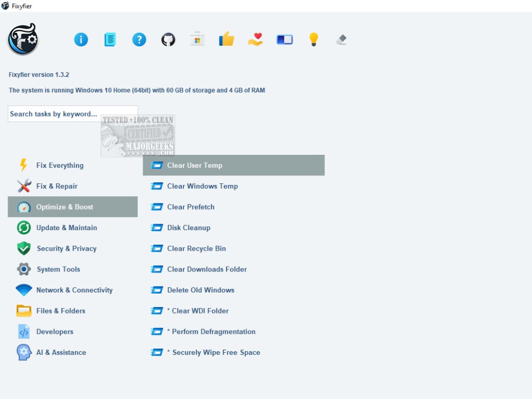Viewport: 532px width, 399px height.
Task: Run Clear User Temp task
Action: pyautogui.click(x=234, y=165)
